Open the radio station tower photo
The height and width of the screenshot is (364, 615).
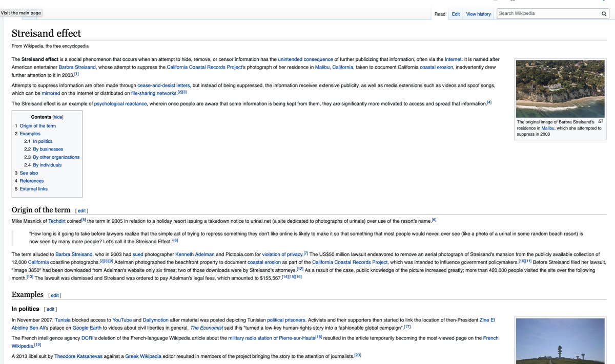coord(560,341)
